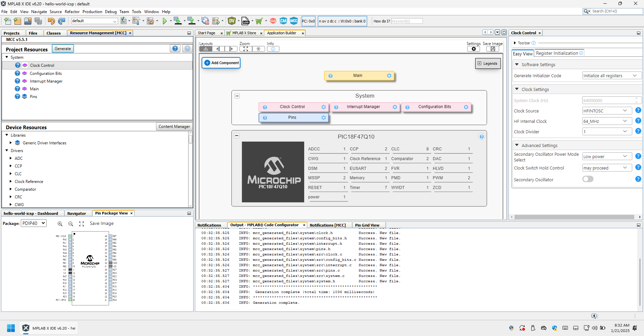Click Make and Program Device icon

pyautogui.click(x=178, y=21)
